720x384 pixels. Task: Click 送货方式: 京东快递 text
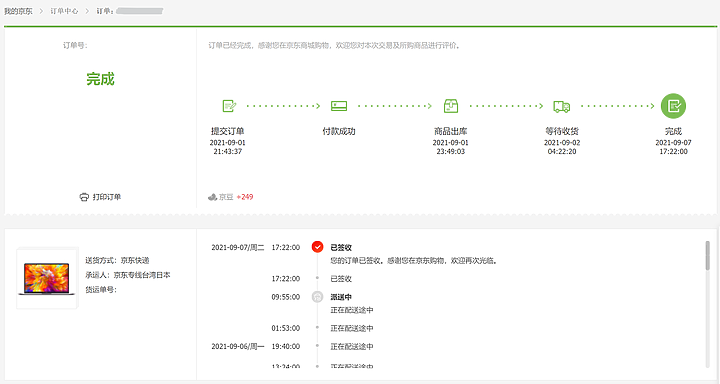pyautogui.click(x=117, y=260)
